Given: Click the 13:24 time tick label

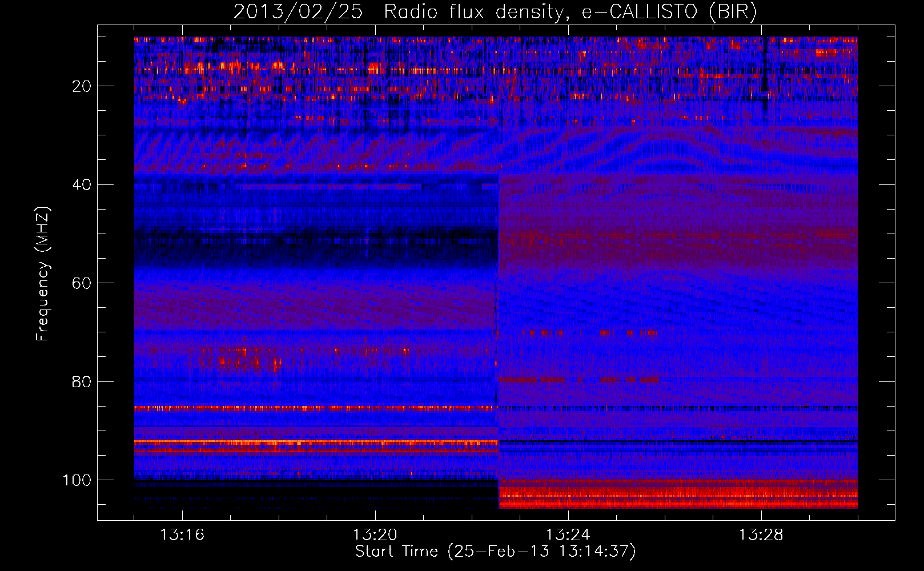Looking at the screenshot, I should coord(568,535).
